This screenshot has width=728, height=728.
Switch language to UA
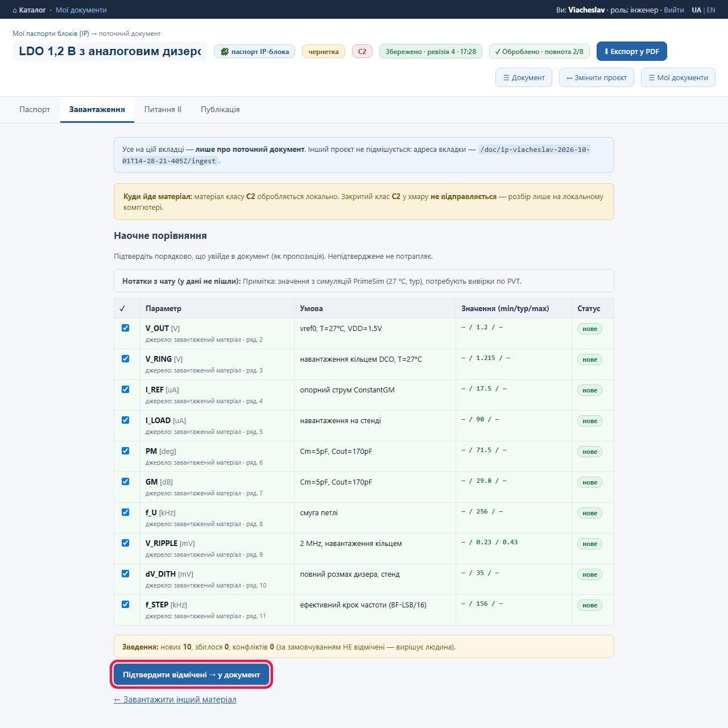(696, 10)
